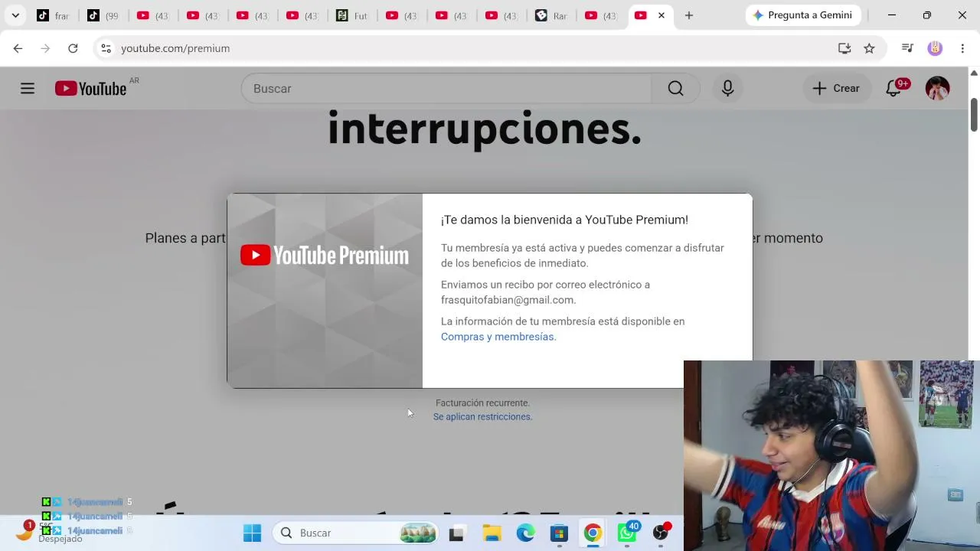Click the Windows taskbar Buscar search box

(357, 533)
